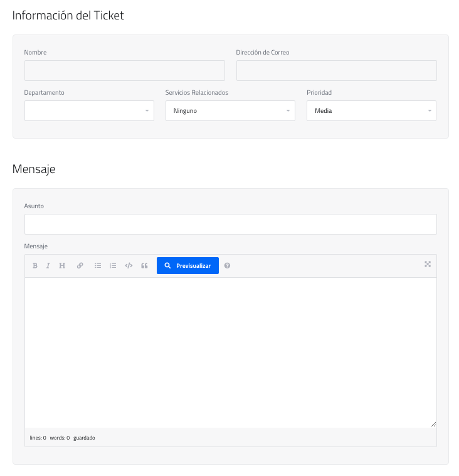Expand editor to fullscreen mode
This screenshot has height=476, width=459.
coord(428,264)
